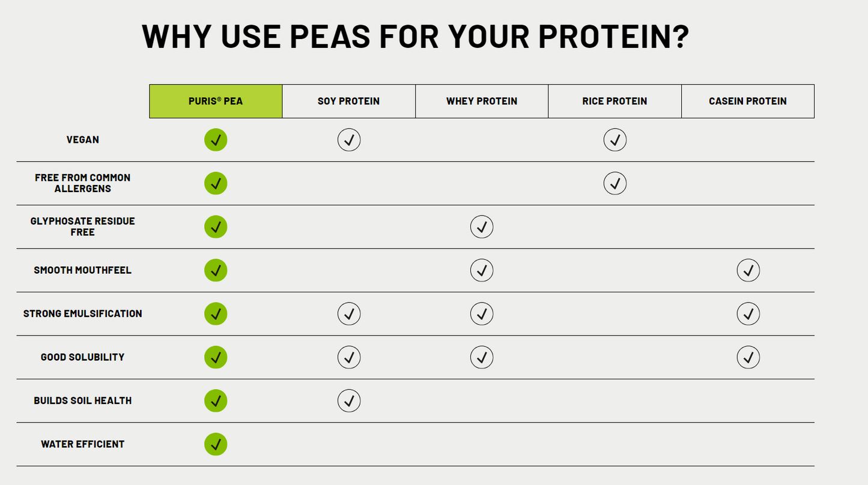Click Soy Protein's Vegan checkmark

pos(349,140)
